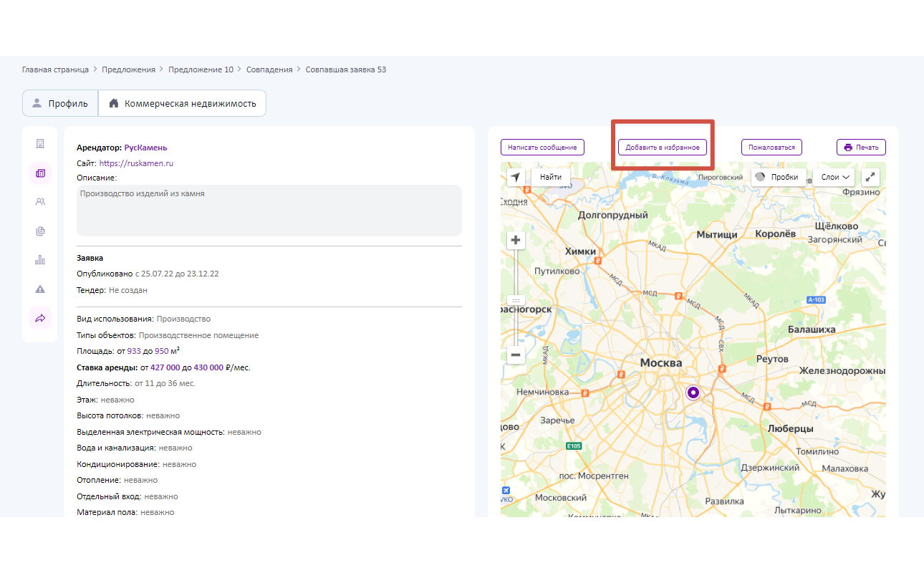
Task: Click the Мытищи label on the map
Action: tap(717, 234)
